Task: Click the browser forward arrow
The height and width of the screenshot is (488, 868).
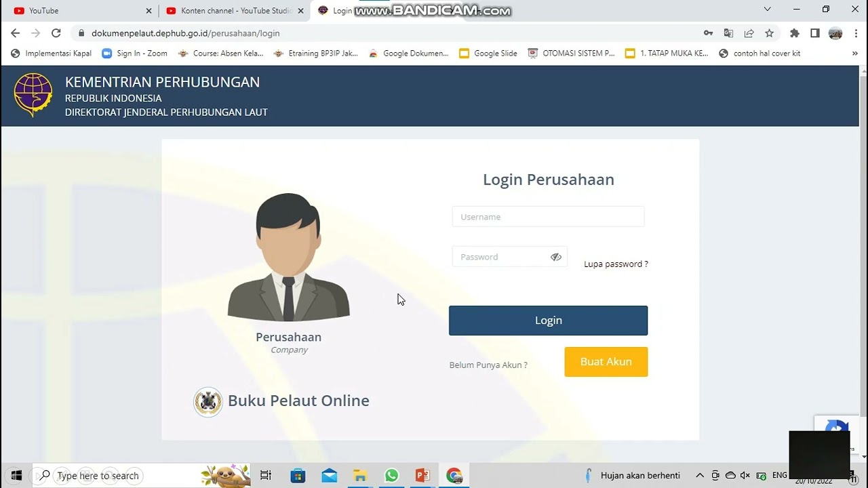Action: click(x=36, y=33)
